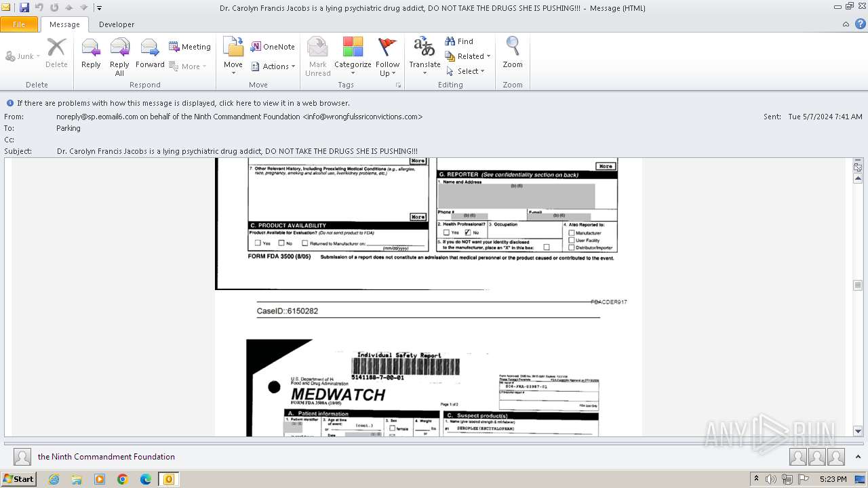Open Chrome from taskbar
Screen dimensions: 868x488
coord(123,479)
